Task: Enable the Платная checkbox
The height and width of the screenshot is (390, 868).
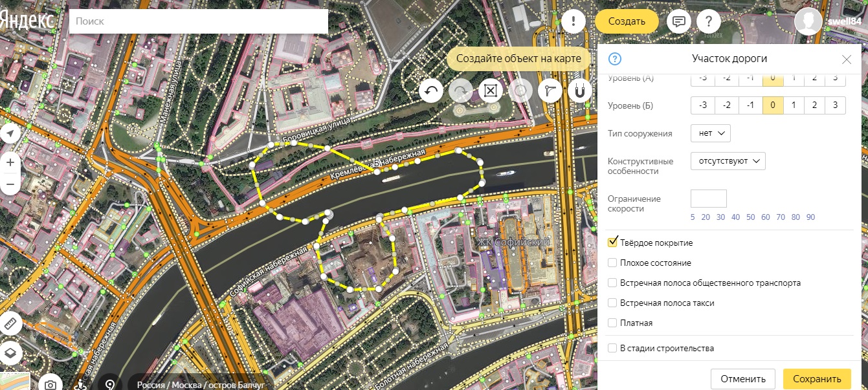Action: [x=611, y=323]
